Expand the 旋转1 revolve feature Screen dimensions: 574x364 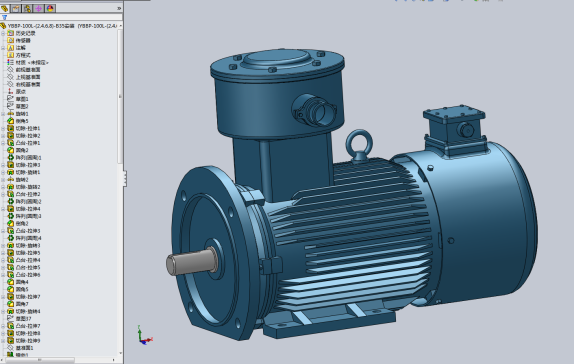[3, 114]
